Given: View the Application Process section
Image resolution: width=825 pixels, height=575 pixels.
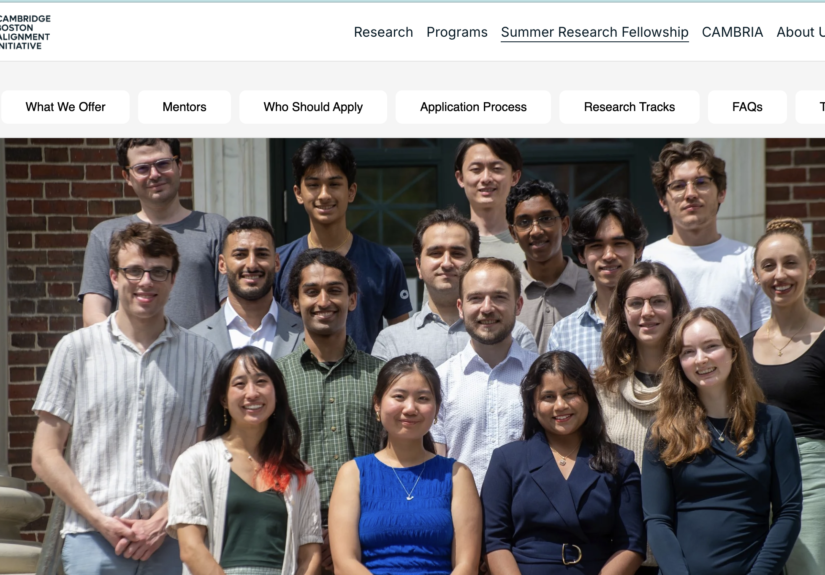Looking at the screenshot, I should pos(473,107).
